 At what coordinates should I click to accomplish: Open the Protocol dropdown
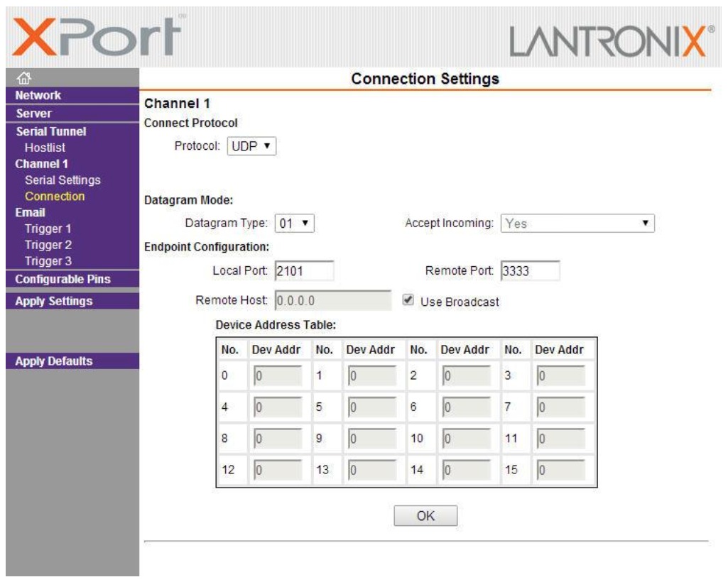pos(251,146)
